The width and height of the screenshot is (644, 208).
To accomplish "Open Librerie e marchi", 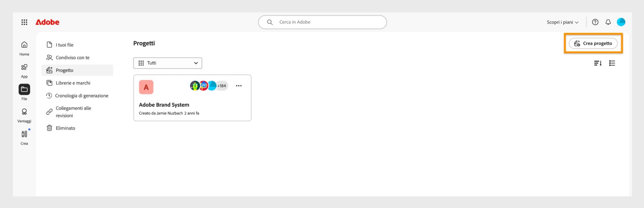I will 72,83.
